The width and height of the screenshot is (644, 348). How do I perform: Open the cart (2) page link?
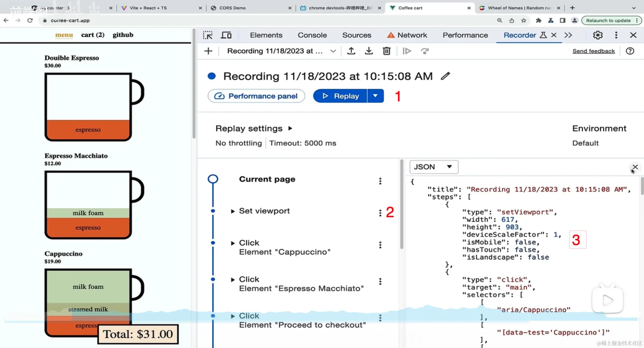click(x=93, y=35)
